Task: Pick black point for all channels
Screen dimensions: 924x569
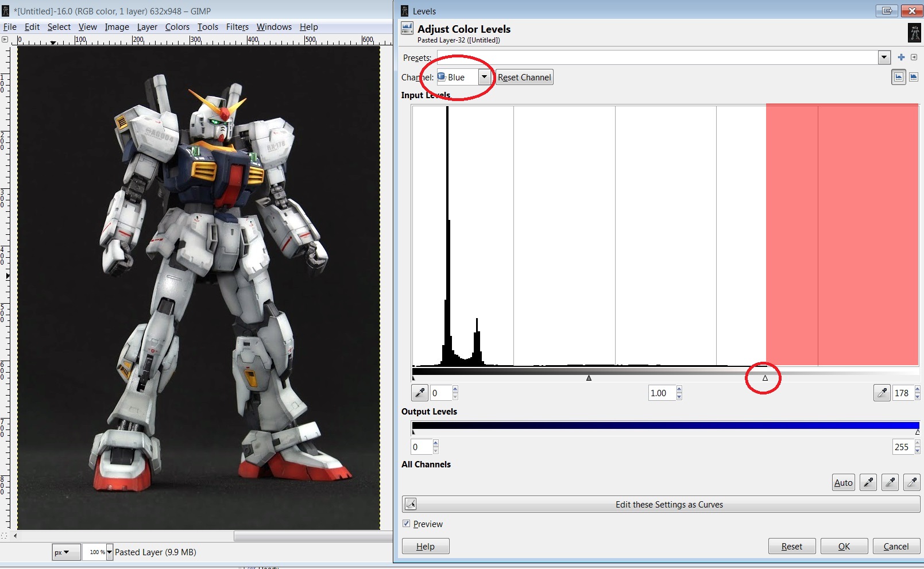Action: tap(868, 482)
